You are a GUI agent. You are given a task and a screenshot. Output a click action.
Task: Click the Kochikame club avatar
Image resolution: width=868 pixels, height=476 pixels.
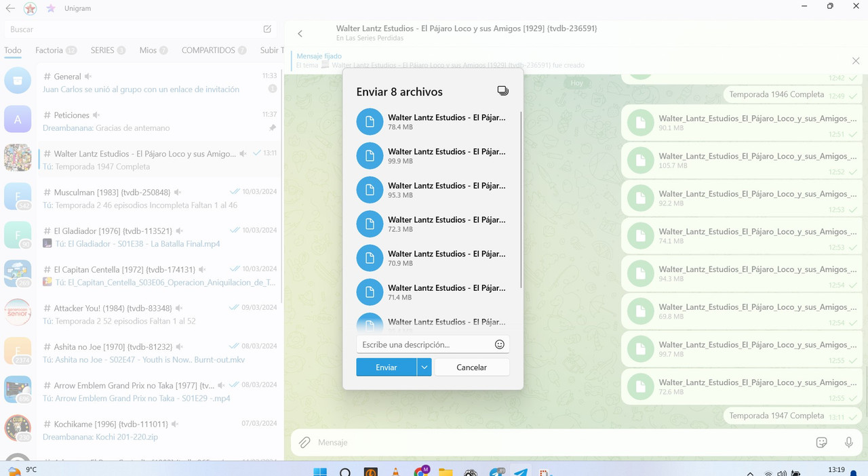tap(18, 429)
